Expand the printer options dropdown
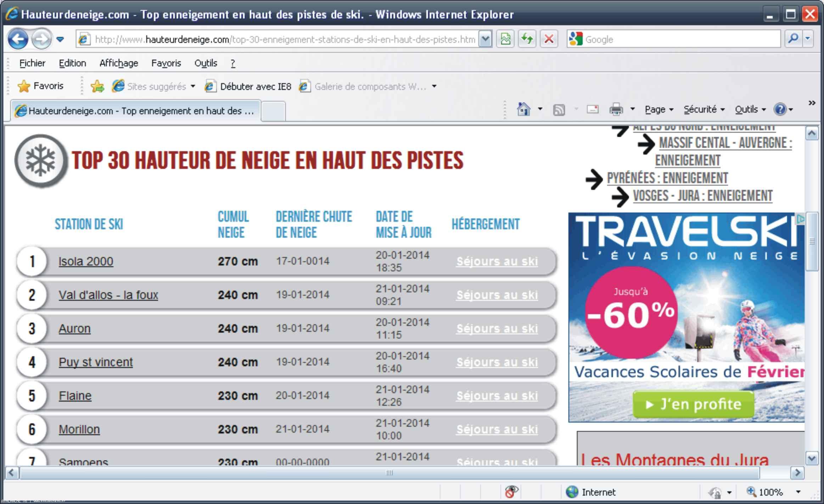This screenshot has width=824, height=504. 632,109
